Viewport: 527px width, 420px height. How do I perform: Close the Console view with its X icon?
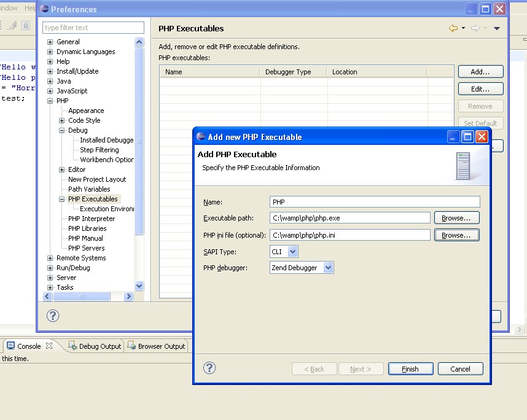(x=49, y=346)
